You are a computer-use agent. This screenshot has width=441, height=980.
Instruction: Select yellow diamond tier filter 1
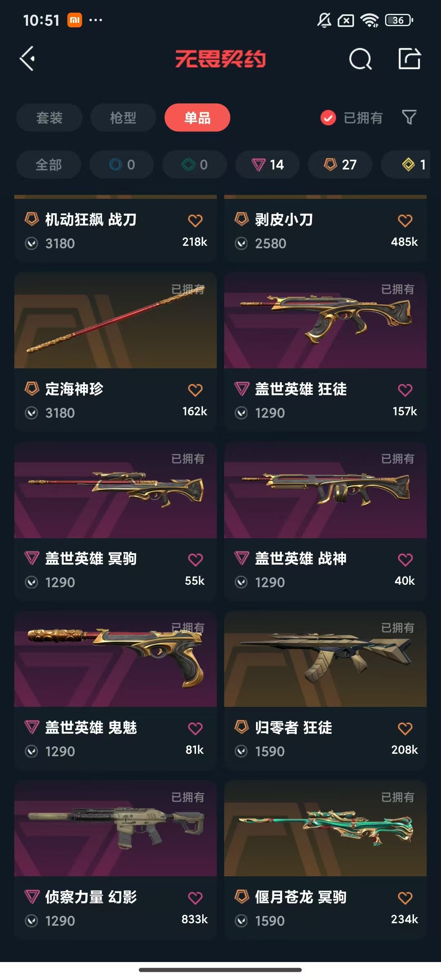tap(406, 165)
